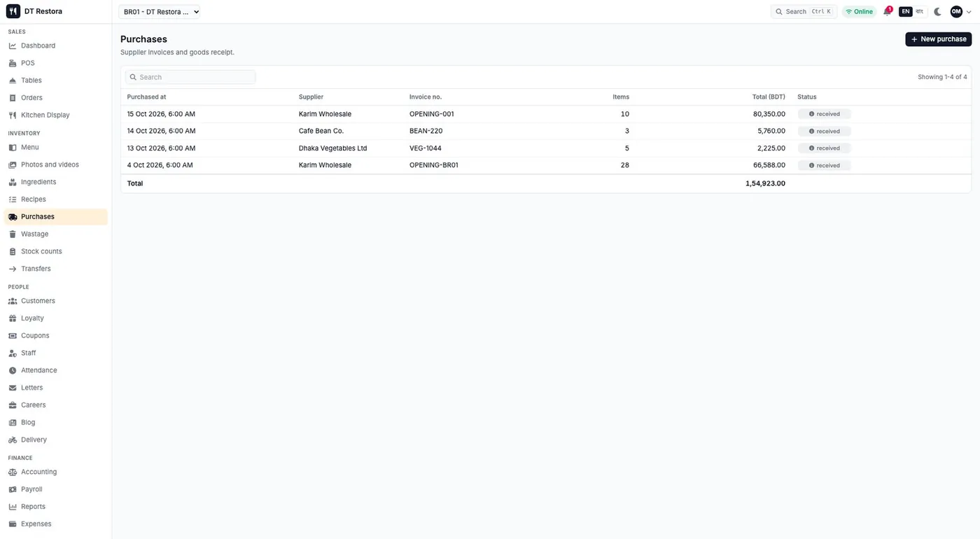Click the Online status badge
Viewport: 980px width, 539px height.
click(x=859, y=11)
